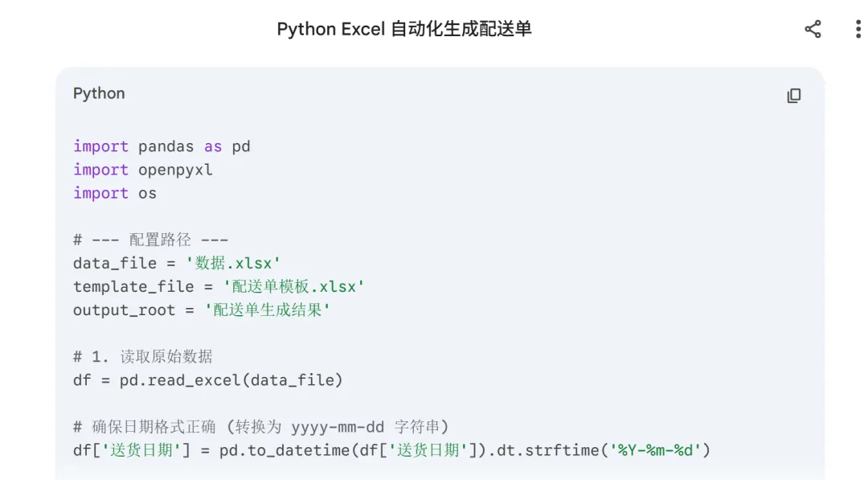Click the string '配送单生成结果'
The image size is (868, 480).
268,310
